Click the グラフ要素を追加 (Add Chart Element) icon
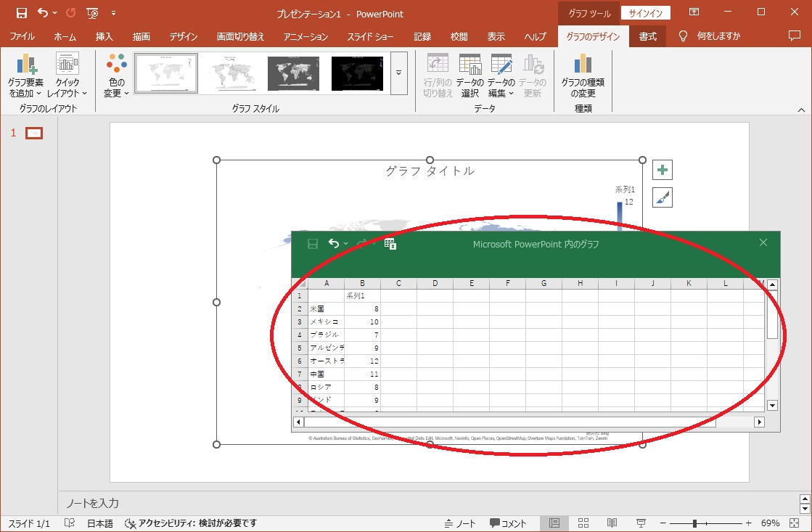 point(25,65)
